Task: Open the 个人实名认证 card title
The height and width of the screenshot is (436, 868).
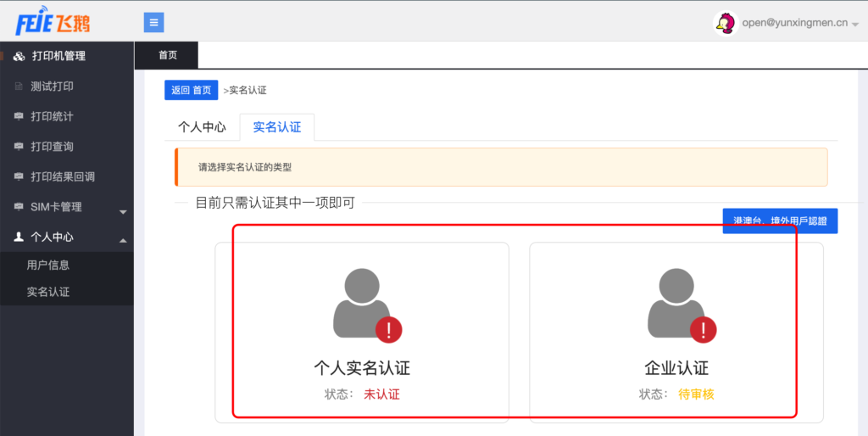Action: click(x=362, y=368)
